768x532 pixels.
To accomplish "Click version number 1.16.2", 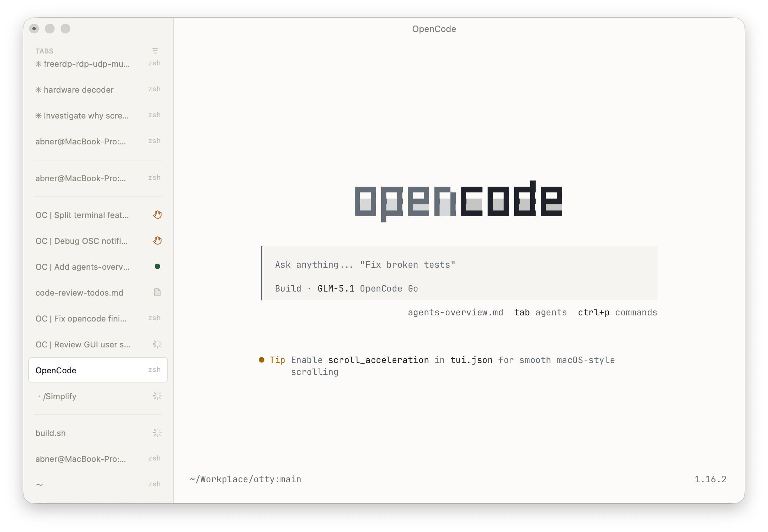I will [710, 479].
